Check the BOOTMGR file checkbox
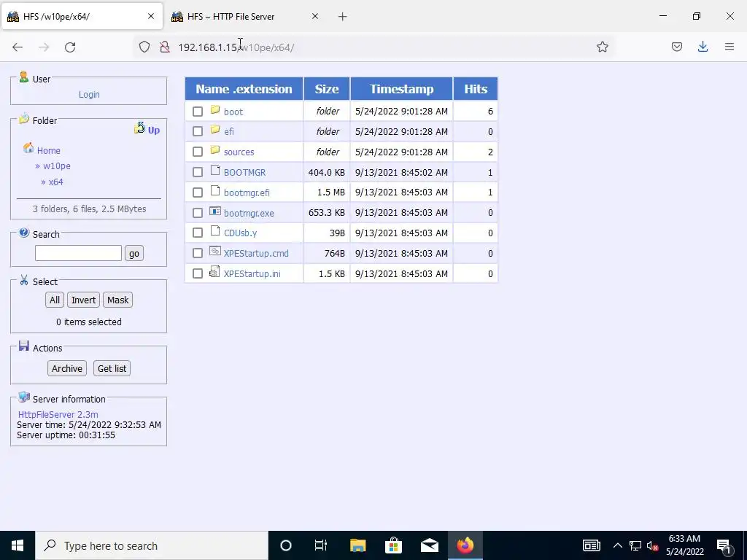The width and height of the screenshot is (747, 560). (x=198, y=172)
